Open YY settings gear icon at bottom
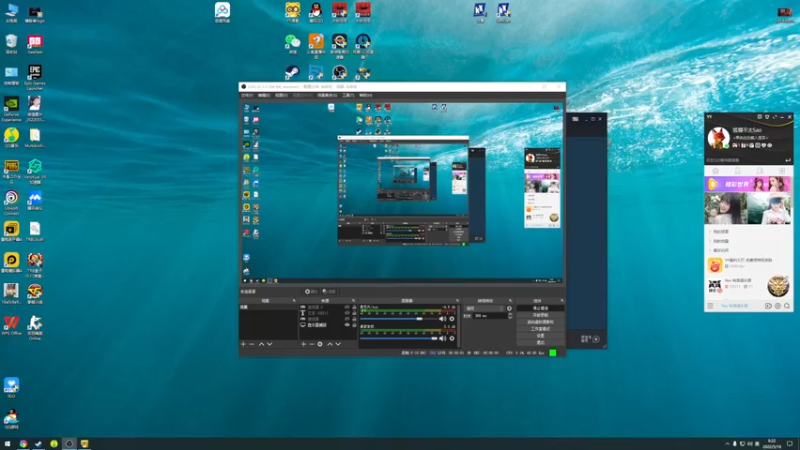800x450 pixels. click(778, 306)
